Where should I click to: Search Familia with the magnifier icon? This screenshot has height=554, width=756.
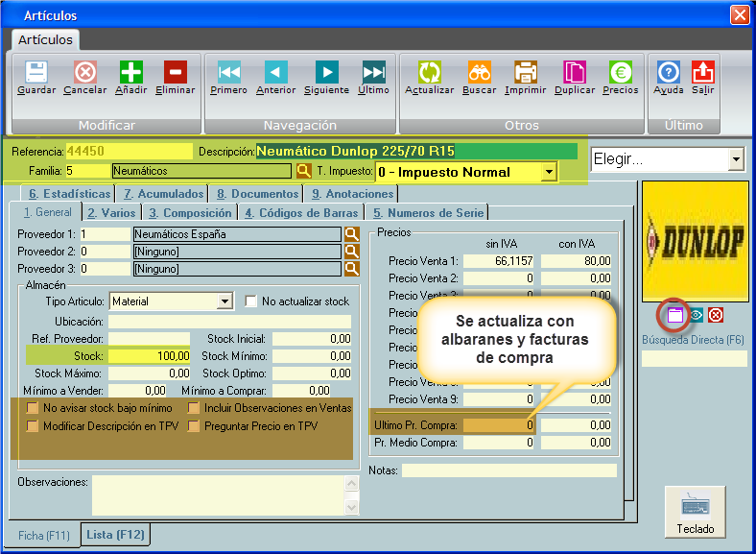click(304, 171)
